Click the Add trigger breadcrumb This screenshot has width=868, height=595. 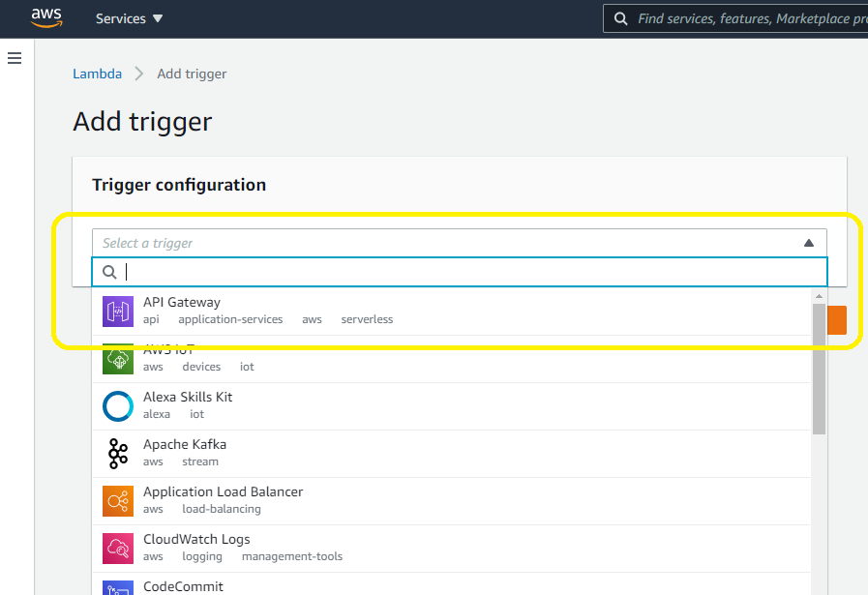coord(192,74)
